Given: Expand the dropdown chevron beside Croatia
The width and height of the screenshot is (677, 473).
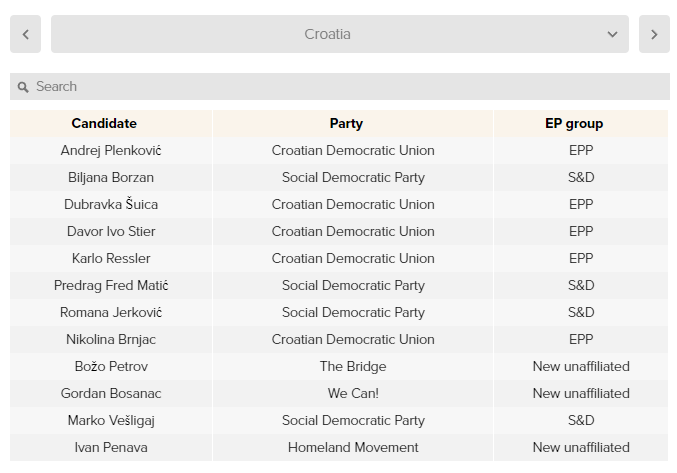Looking at the screenshot, I should point(612,34).
